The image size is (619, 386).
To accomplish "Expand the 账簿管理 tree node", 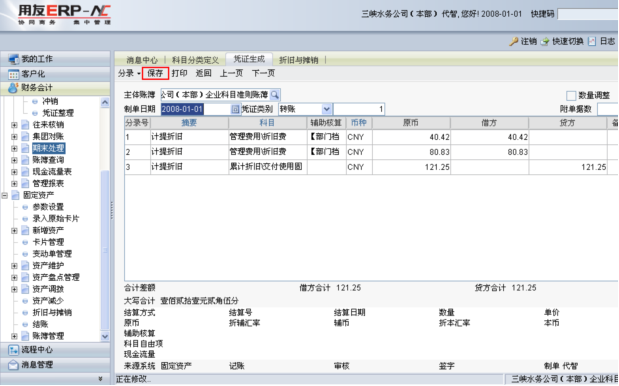I will point(14,336).
